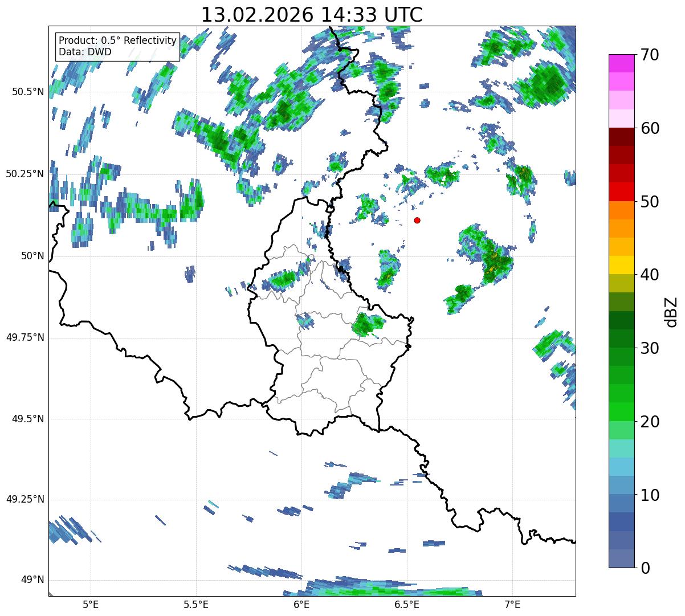The width and height of the screenshot is (685, 616).
Task: Click the 50.25°N latitude label
Action: click(25, 174)
